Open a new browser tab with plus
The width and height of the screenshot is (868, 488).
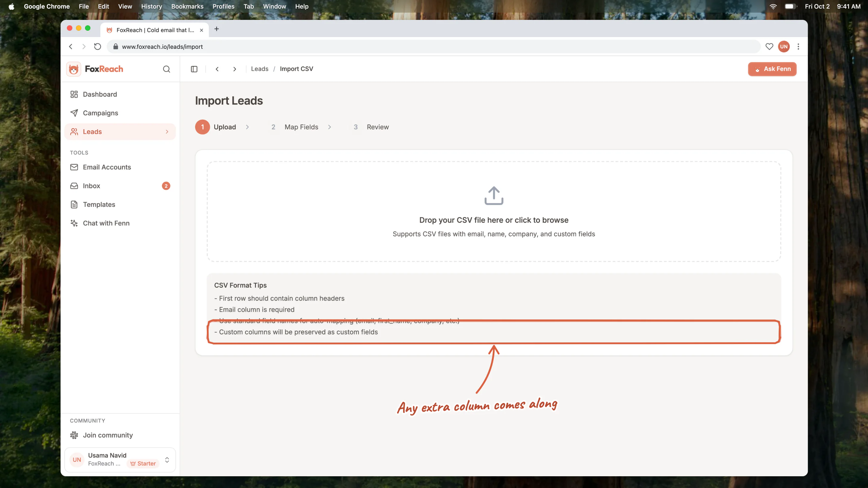(217, 29)
